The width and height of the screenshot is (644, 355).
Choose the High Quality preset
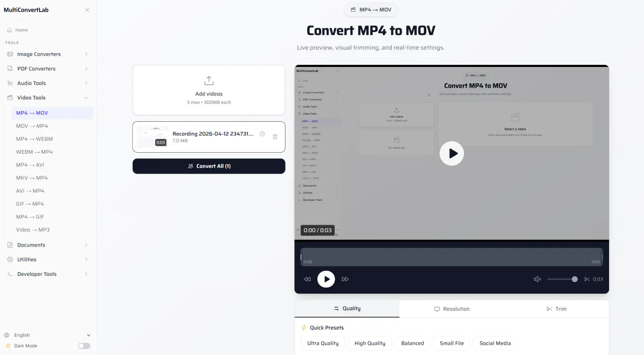(370, 343)
